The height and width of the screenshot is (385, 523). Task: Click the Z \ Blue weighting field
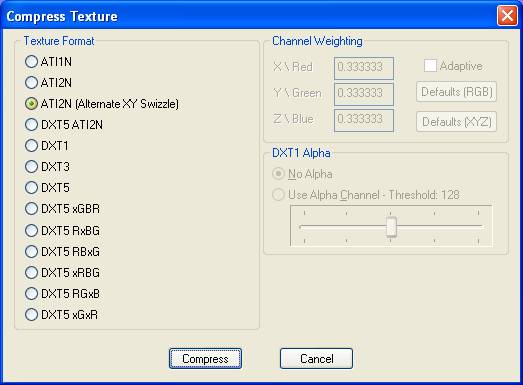pos(364,120)
